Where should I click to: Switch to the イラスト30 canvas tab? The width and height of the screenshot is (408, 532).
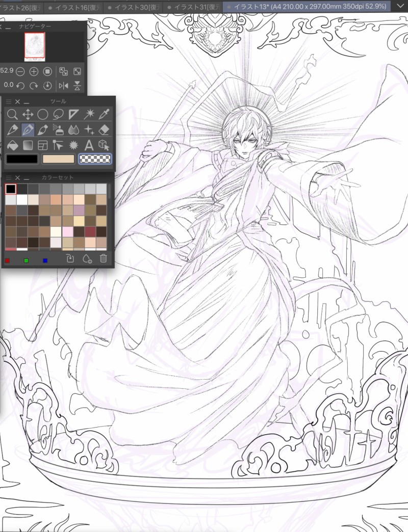134,7
